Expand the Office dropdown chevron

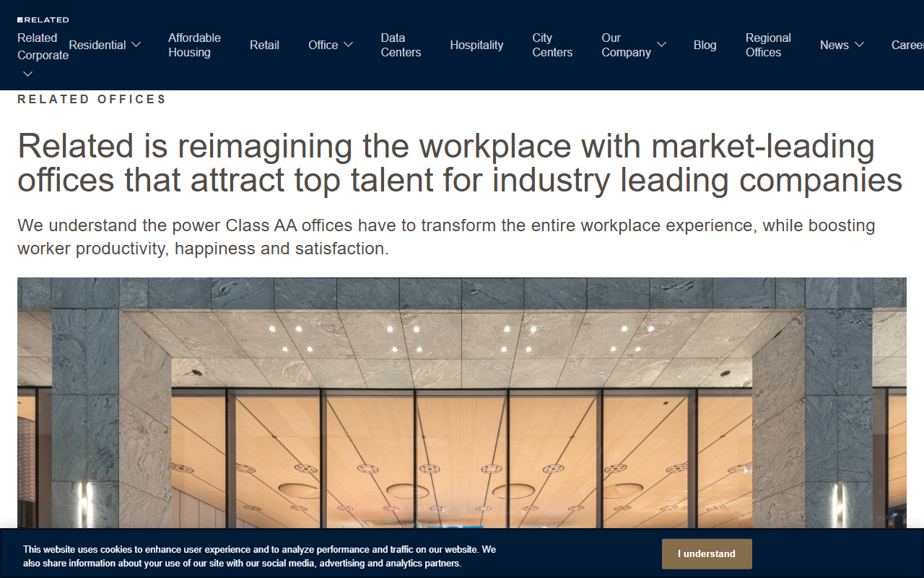[348, 45]
